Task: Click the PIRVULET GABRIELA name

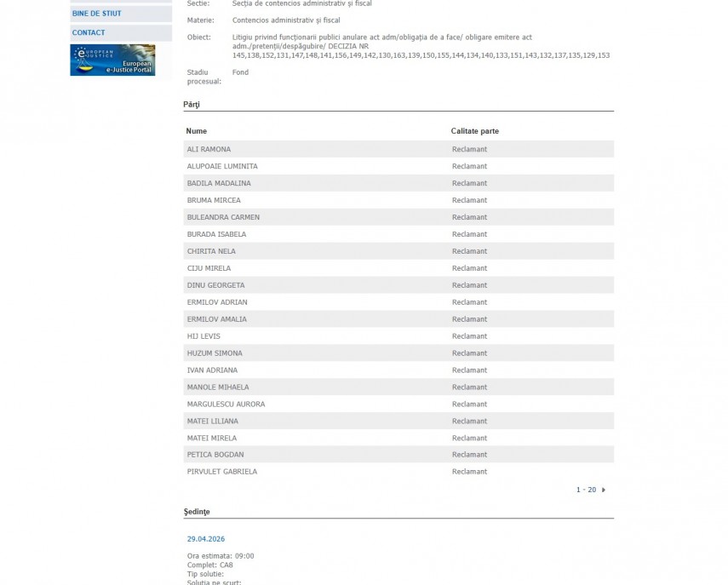Action: click(222, 472)
